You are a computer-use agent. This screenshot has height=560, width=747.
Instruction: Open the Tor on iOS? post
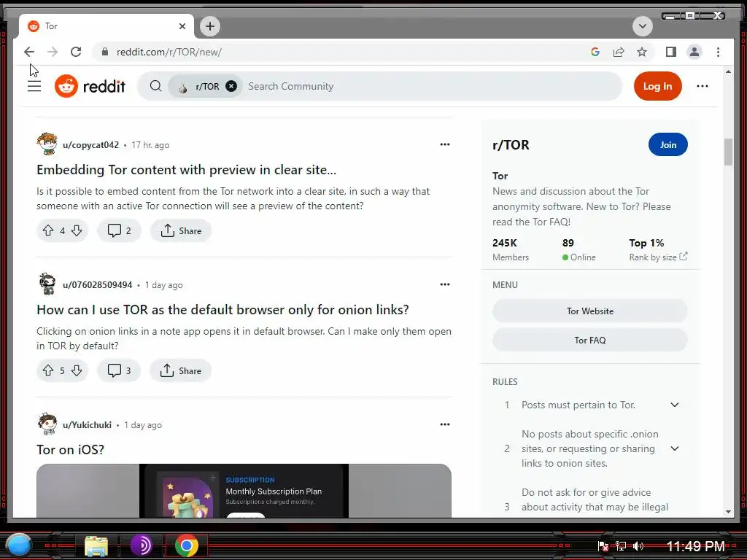[x=71, y=449]
